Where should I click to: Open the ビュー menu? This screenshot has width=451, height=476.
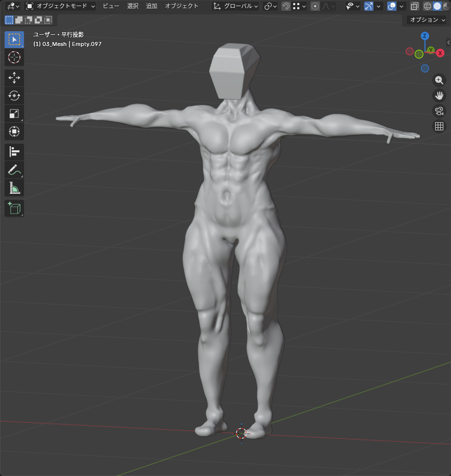111,6
